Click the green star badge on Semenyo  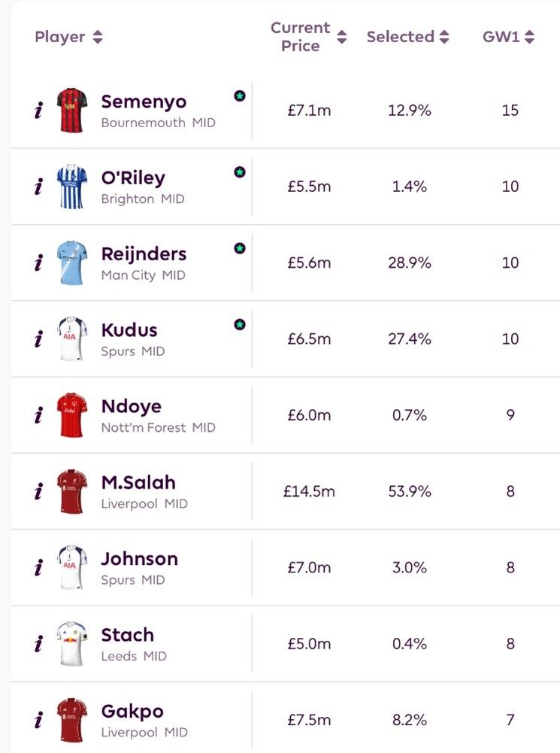tap(240, 96)
